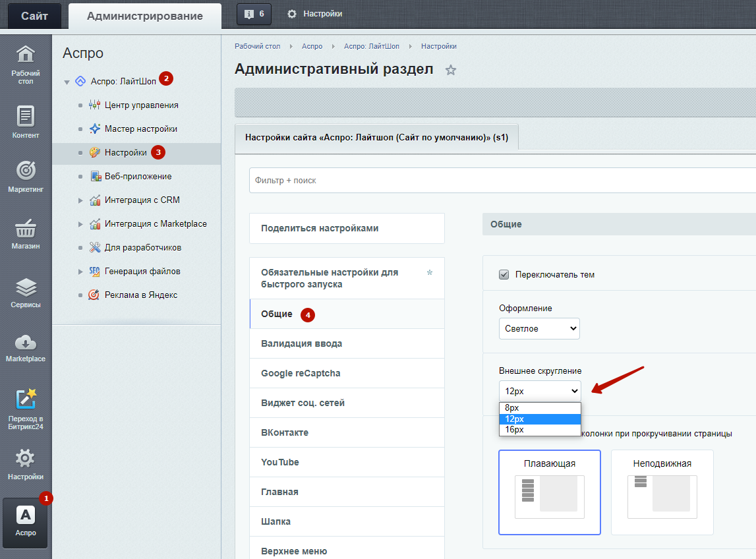Collapse the Аспро: ЛайтШоп tree node
Screen dimensions: 756x559
[x=67, y=82]
